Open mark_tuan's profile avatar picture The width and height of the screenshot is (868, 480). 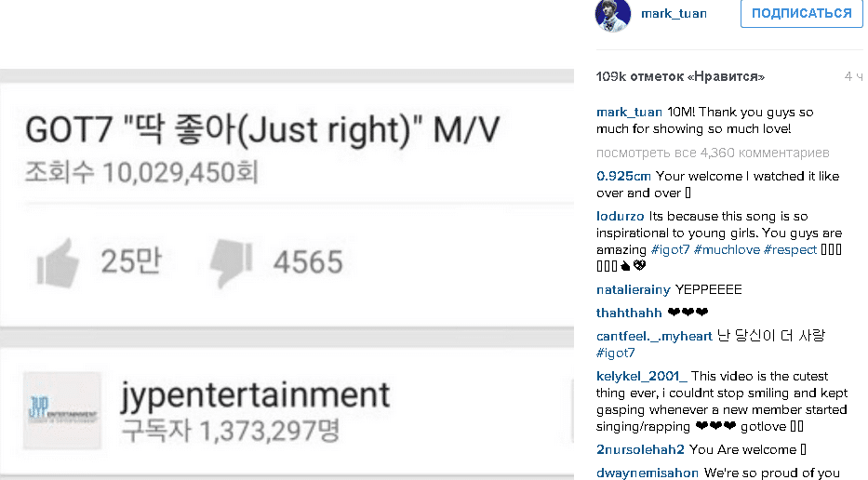click(x=613, y=15)
